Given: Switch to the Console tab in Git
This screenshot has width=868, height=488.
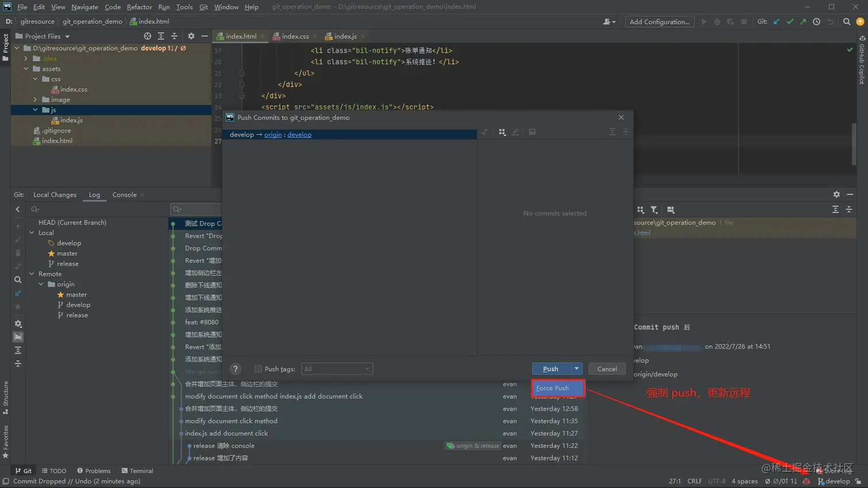Looking at the screenshot, I should point(125,195).
